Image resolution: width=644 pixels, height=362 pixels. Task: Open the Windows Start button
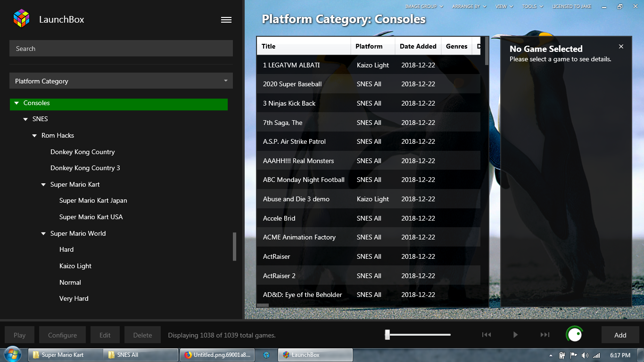(12, 355)
